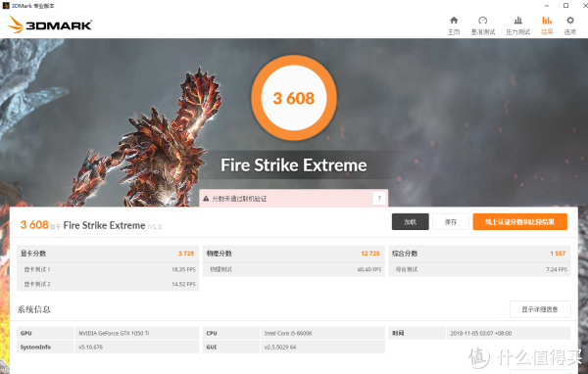This screenshot has height=374, width=588.
Task: Show detailed system info (显示详细信息)
Action: click(x=540, y=309)
